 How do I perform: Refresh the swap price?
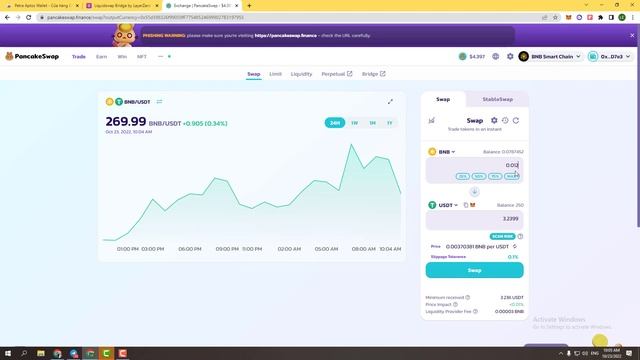516,120
